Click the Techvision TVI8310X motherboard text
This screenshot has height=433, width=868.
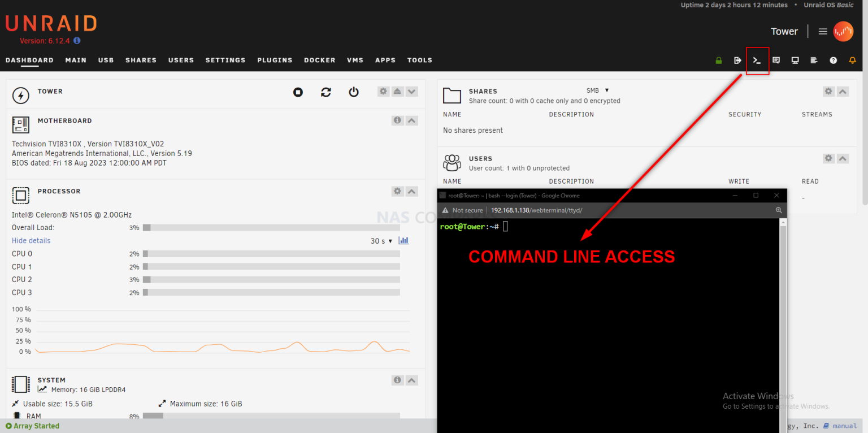pyautogui.click(x=88, y=144)
